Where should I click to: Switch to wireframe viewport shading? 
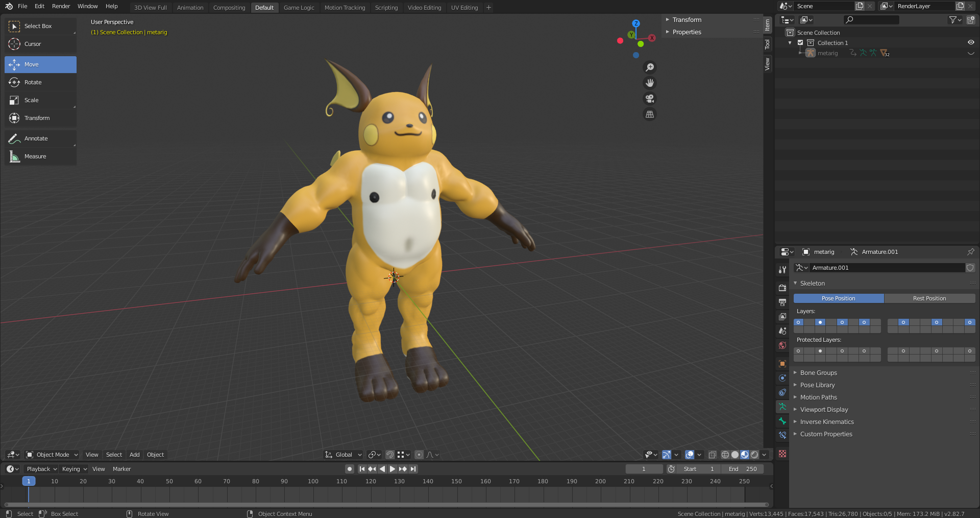pyautogui.click(x=725, y=455)
